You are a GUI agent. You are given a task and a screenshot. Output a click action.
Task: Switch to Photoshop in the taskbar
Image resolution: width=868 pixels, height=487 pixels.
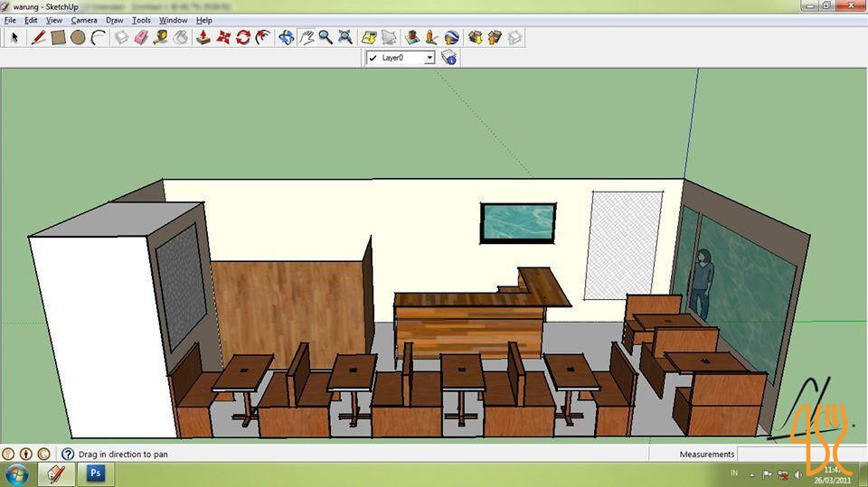click(97, 473)
